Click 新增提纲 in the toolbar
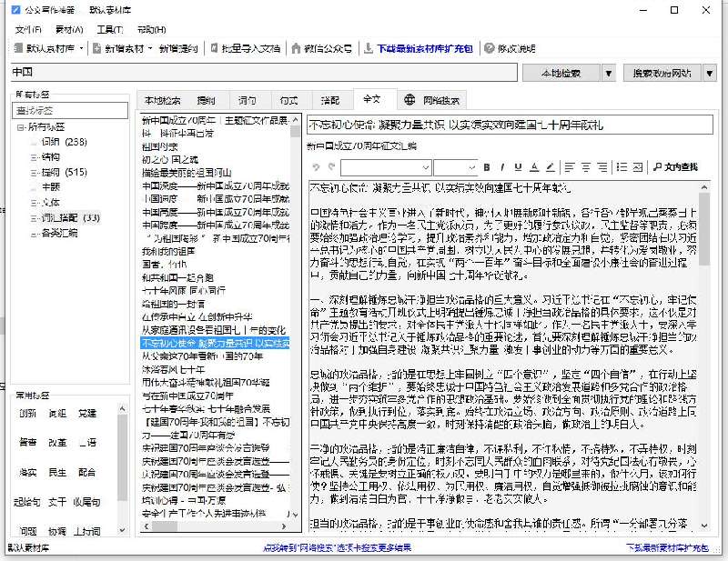This screenshot has height=561, width=728. click(x=178, y=48)
